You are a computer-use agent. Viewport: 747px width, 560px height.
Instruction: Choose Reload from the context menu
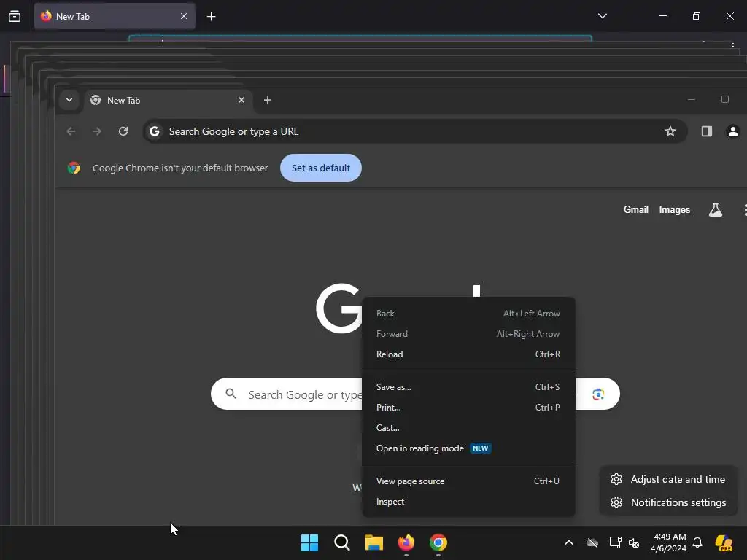[468, 354]
